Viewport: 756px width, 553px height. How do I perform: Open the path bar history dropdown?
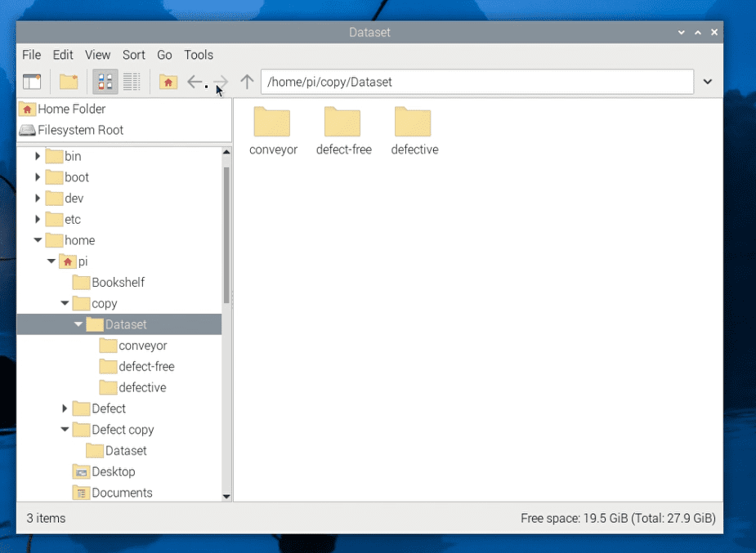708,82
